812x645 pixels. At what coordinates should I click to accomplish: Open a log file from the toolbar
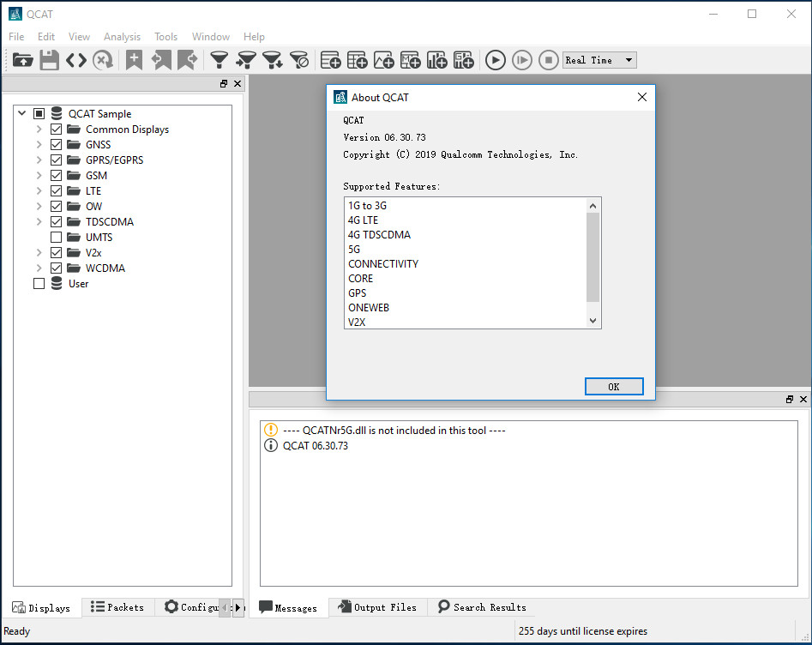click(22, 60)
